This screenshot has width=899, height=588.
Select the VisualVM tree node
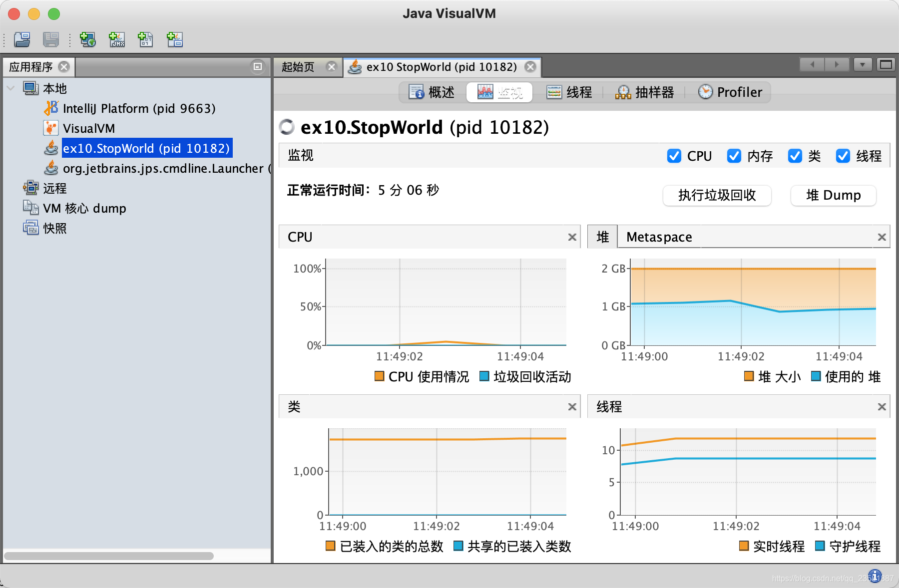89,128
